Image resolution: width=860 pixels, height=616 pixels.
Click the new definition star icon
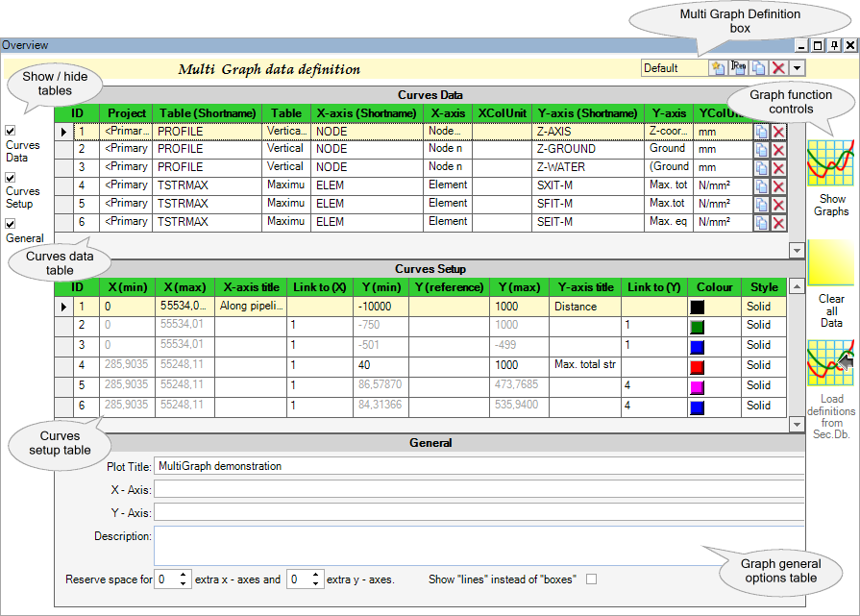(718, 68)
